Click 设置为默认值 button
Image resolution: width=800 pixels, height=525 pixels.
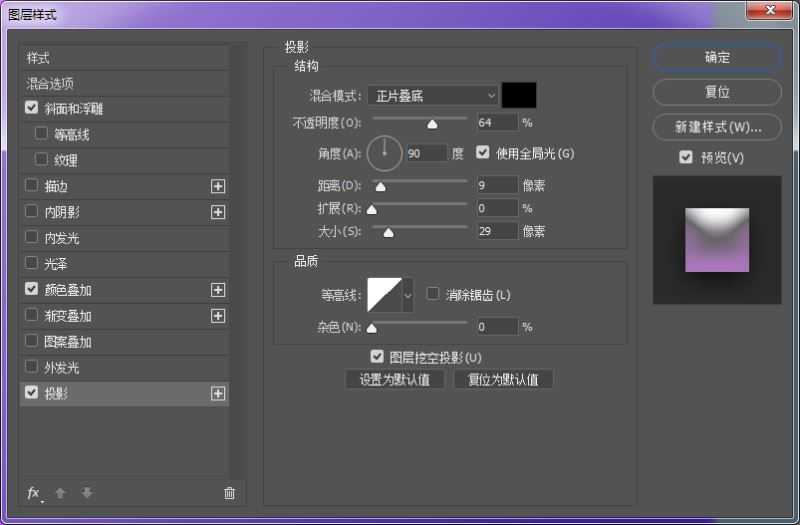pos(395,380)
